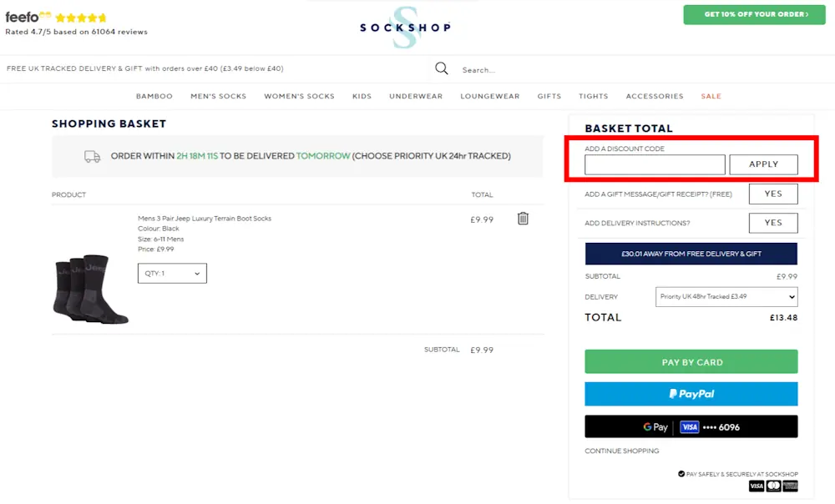Image resolution: width=835 pixels, height=504 pixels.
Task: Click the £13.48 total amount
Action: 783,318
